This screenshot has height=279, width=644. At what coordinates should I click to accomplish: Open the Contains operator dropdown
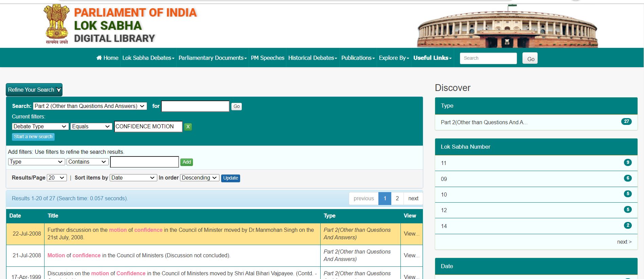click(x=88, y=162)
